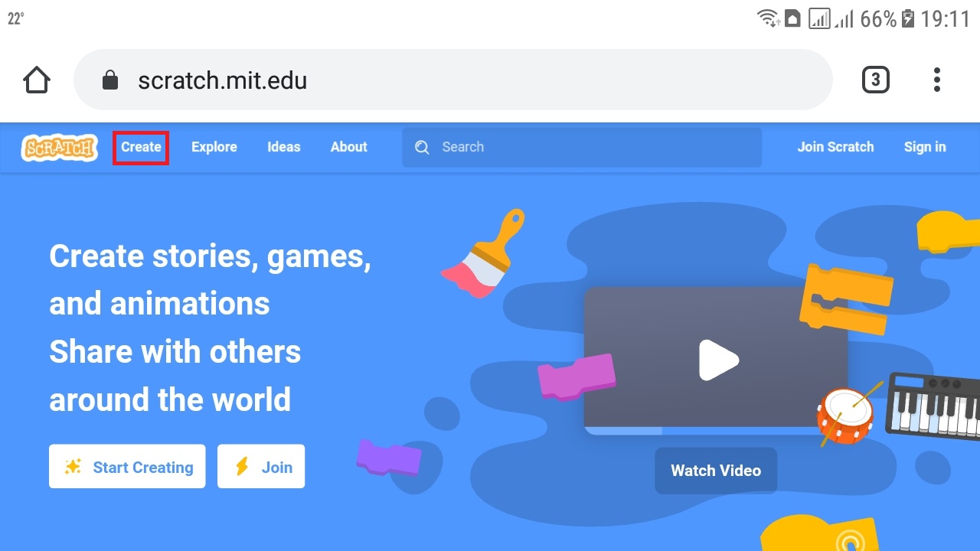980x551 pixels.
Task: Click the Scratch logo
Action: click(x=60, y=147)
